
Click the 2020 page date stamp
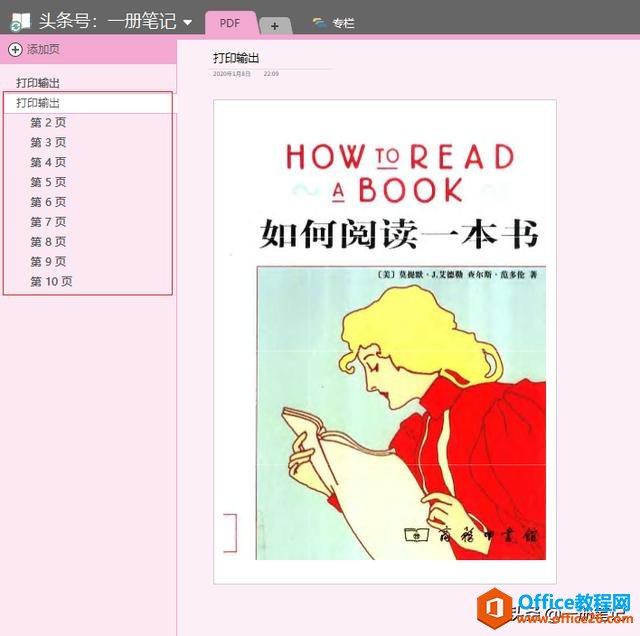coord(231,74)
